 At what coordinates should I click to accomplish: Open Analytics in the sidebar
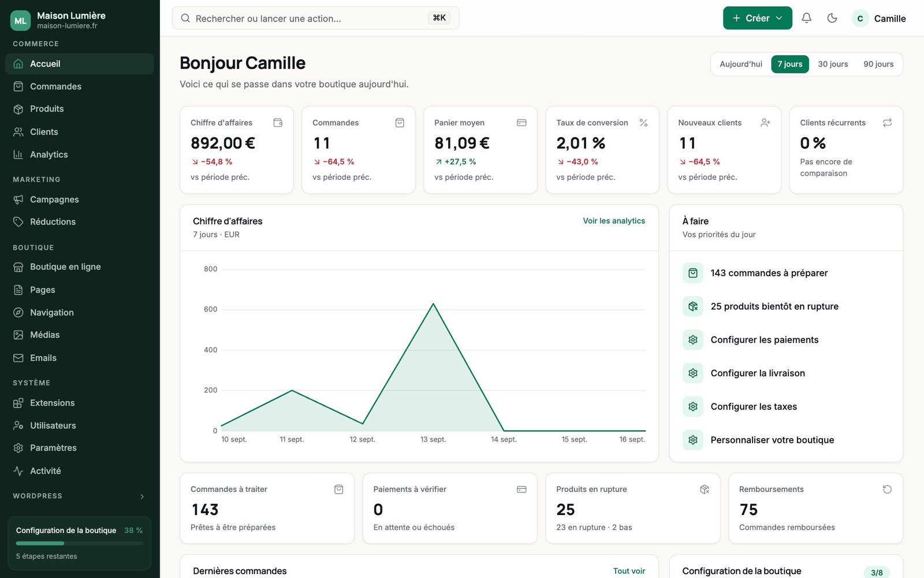pyautogui.click(x=80, y=154)
